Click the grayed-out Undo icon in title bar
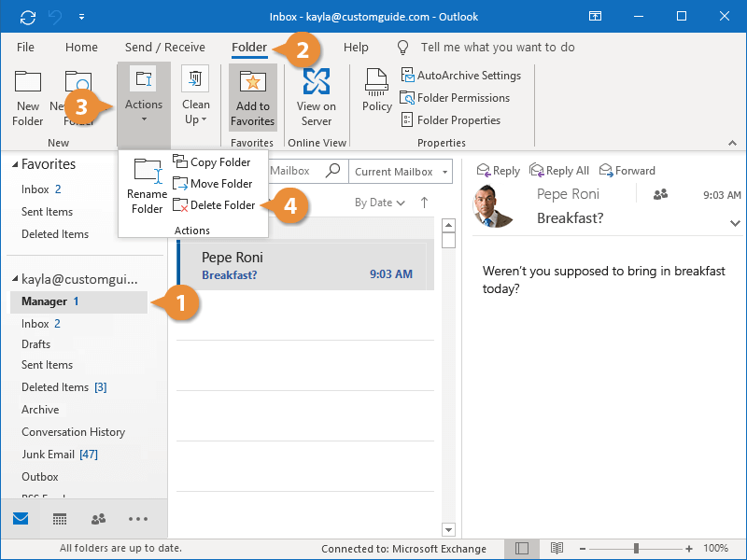 click(55, 17)
